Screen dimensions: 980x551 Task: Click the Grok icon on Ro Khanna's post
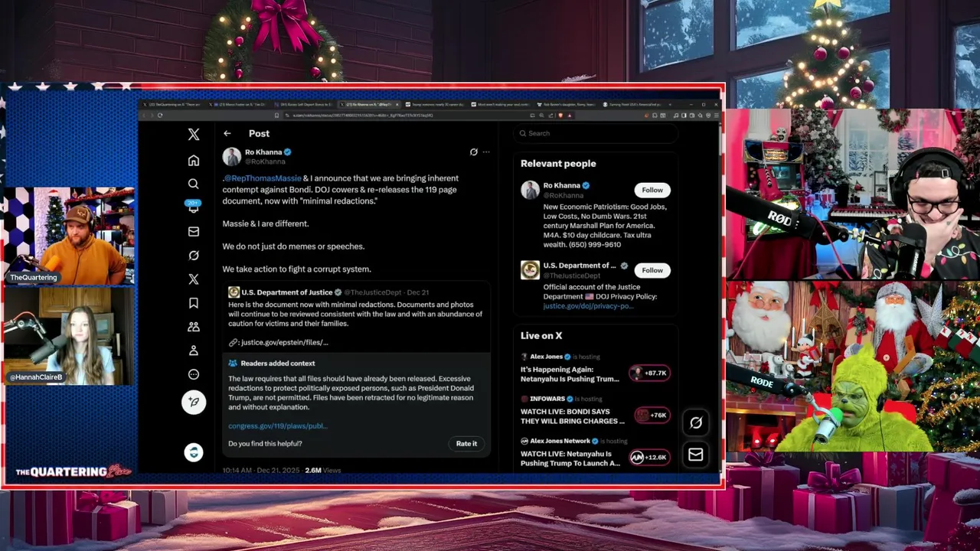[474, 152]
